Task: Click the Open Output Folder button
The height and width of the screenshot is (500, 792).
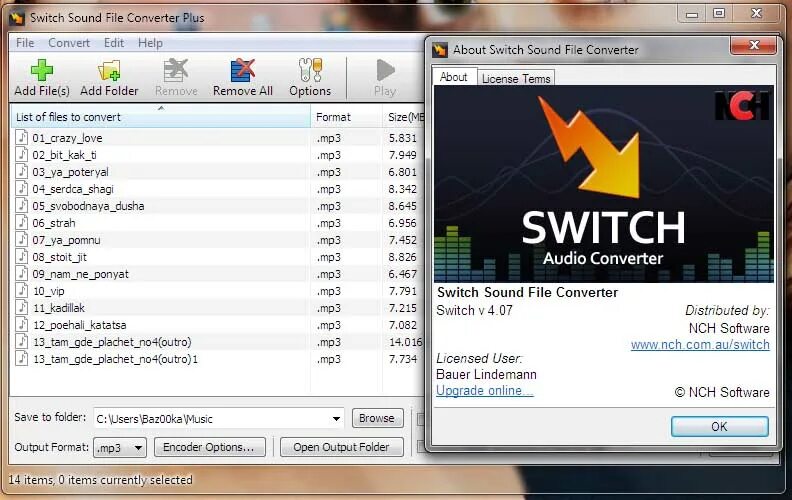Action: point(341,447)
